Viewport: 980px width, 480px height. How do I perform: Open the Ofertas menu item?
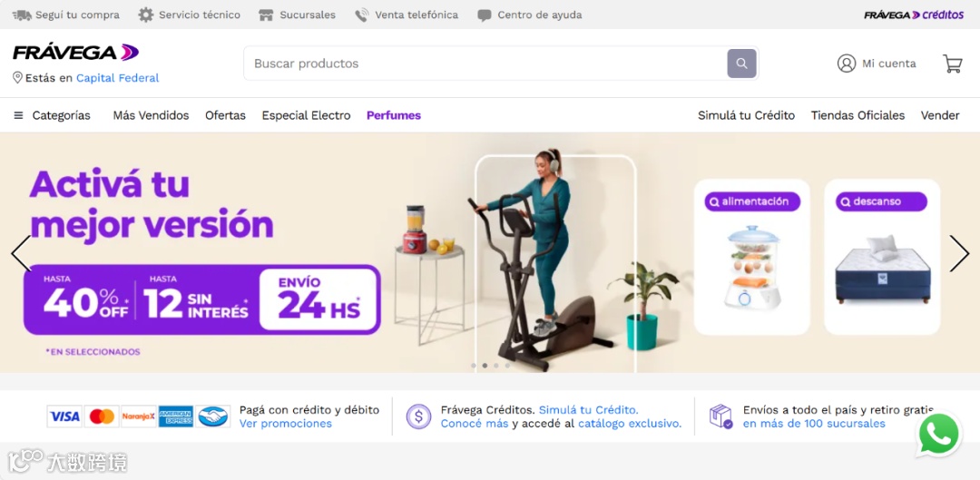pyautogui.click(x=225, y=115)
